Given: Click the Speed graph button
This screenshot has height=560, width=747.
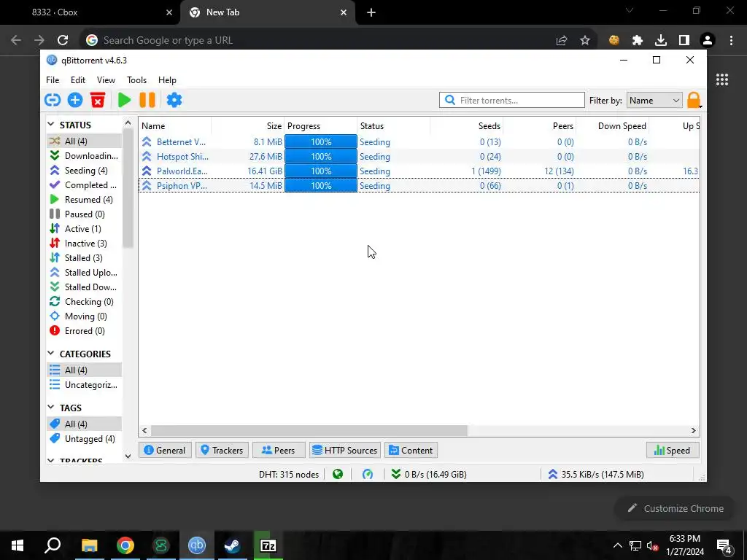Looking at the screenshot, I should tap(673, 450).
